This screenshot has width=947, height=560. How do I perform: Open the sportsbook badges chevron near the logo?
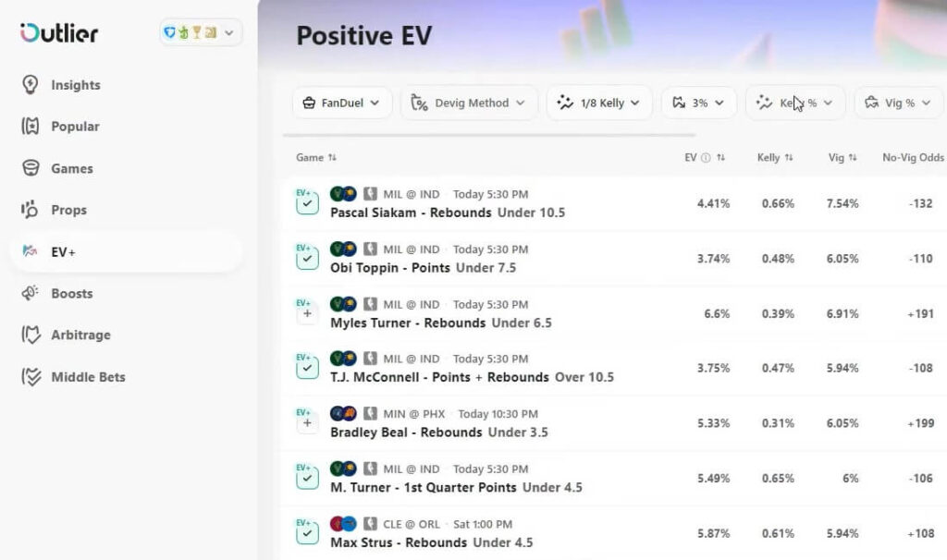pyautogui.click(x=230, y=31)
